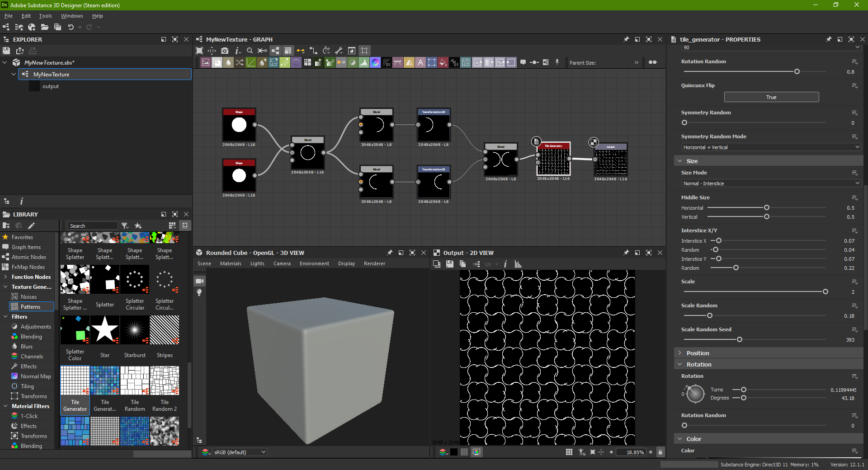Add an HSL color wheel node
Image resolution: width=868 pixels, height=470 pixels.
[375, 62]
